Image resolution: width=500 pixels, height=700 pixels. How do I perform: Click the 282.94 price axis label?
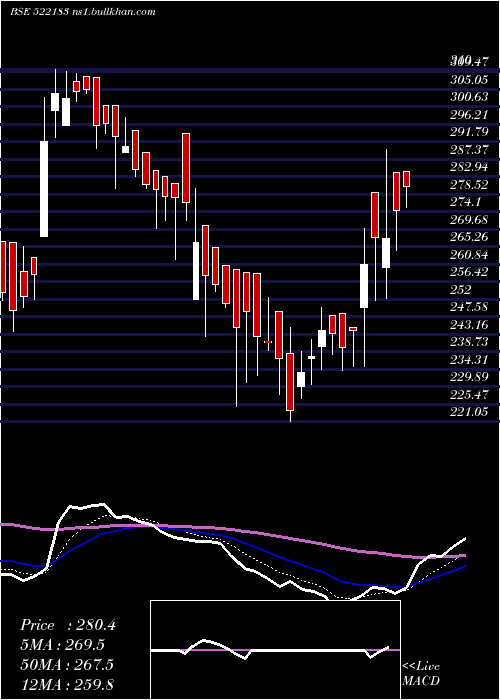(468, 167)
